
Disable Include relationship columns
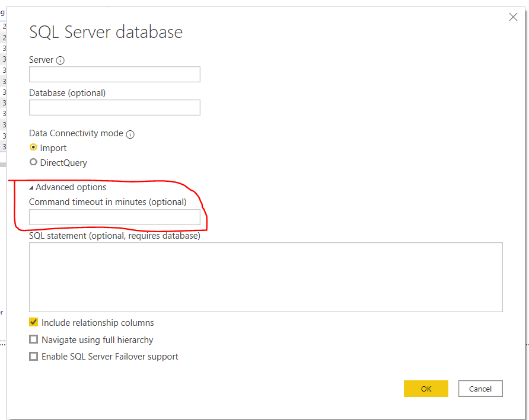click(33, 322)
